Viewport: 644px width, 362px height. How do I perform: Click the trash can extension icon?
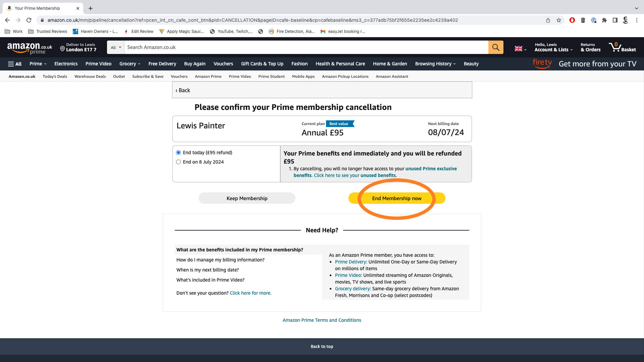point(583,20)
